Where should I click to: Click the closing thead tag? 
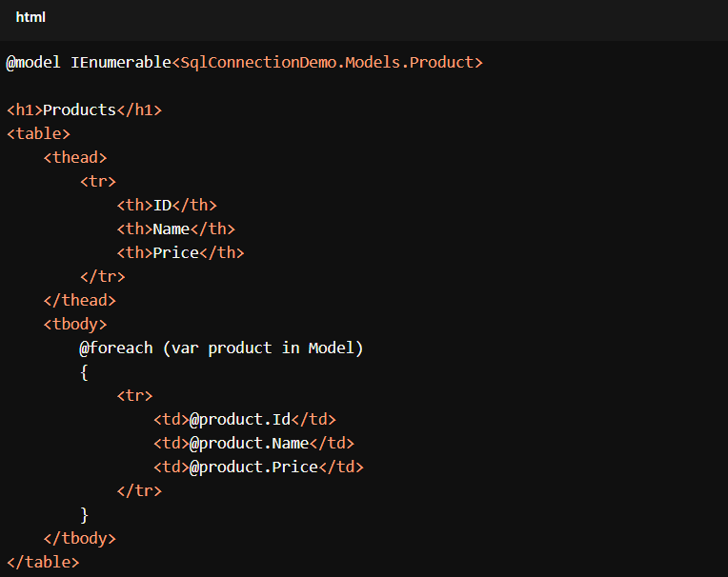80,301
